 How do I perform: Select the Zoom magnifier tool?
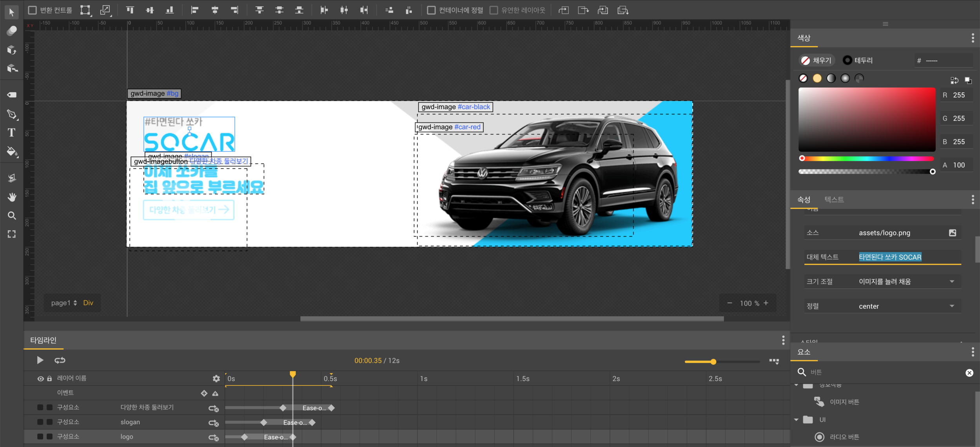coord(12,216)
